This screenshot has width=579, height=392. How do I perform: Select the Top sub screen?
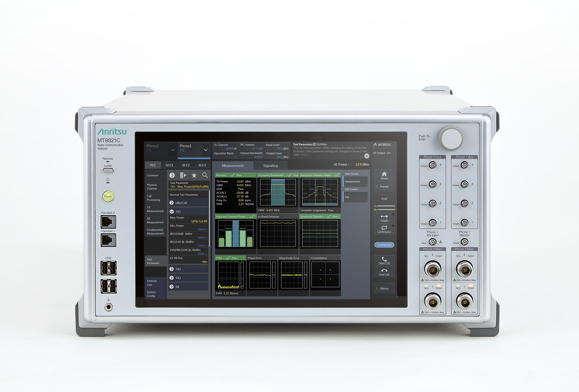click(355, 197)
